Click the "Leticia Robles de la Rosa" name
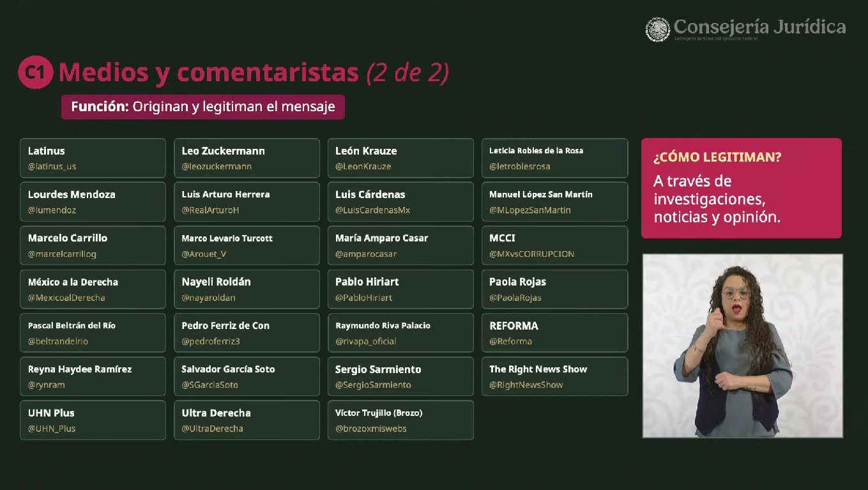 point(537,151)
